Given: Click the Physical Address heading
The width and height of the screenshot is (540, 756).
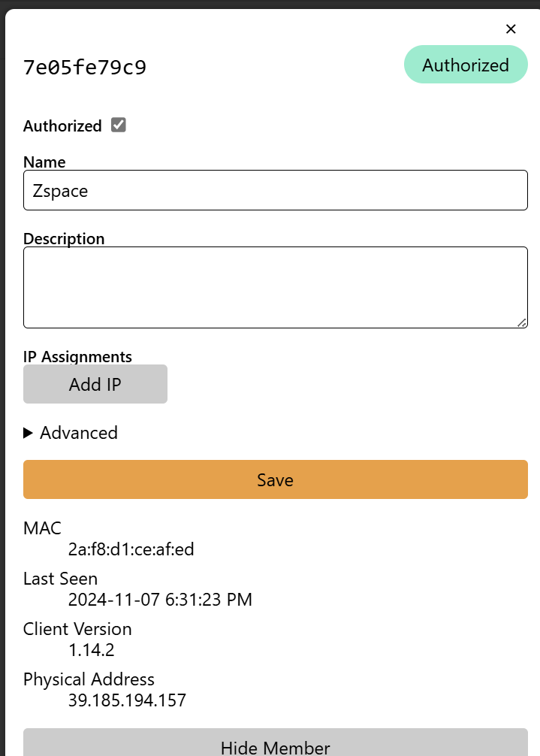Looking at the screenshot, I should click(89, 679).
